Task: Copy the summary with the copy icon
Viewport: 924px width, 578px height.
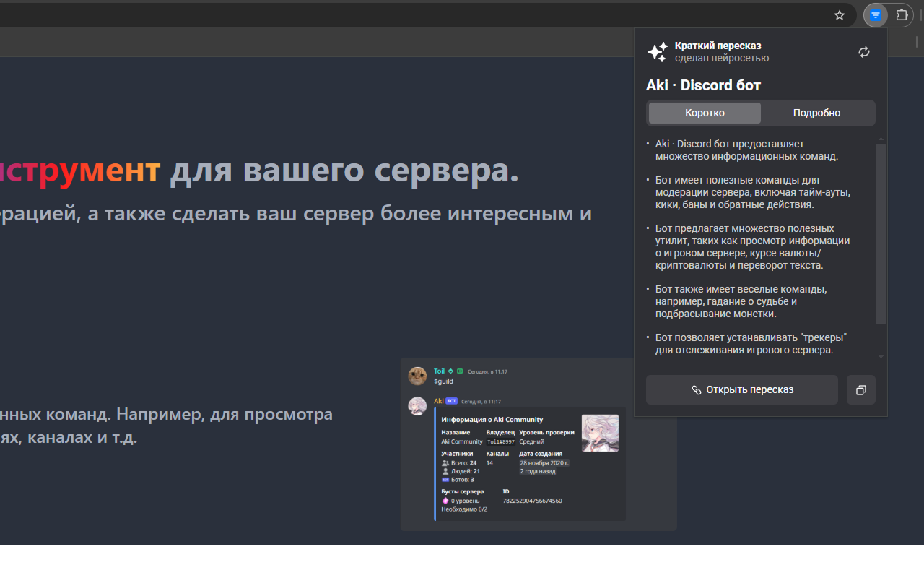Action: [x=861, y=390]
